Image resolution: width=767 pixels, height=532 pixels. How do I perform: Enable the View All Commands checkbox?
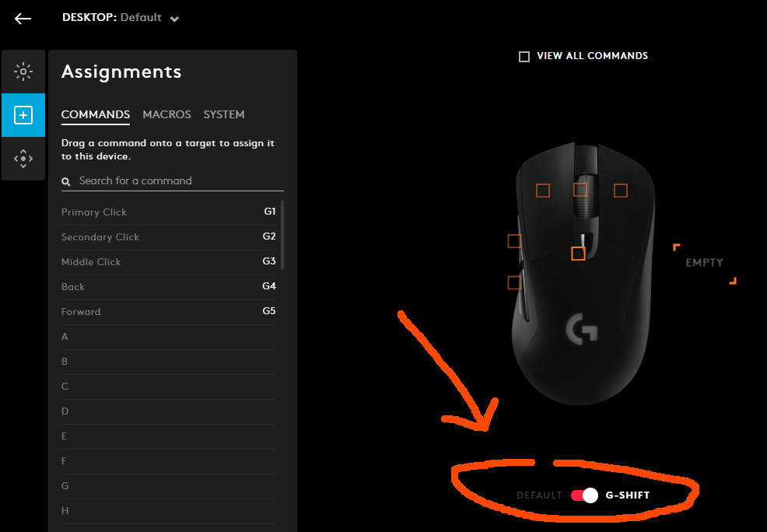[x=524, y=56]
